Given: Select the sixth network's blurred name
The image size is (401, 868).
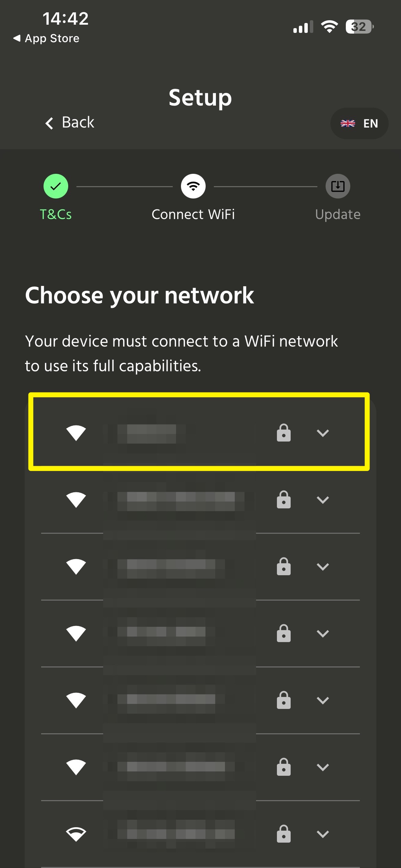Looking at the screenshot, I should point(171,767).
